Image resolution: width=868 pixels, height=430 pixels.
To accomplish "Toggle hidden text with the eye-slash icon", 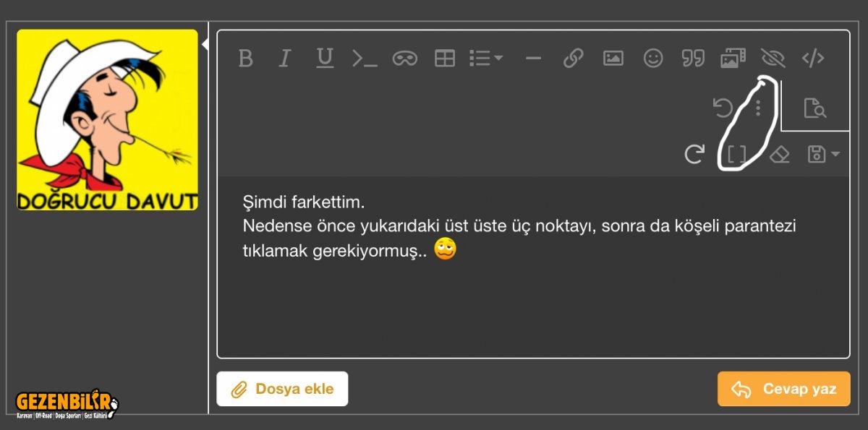I will tap(773, 58).
